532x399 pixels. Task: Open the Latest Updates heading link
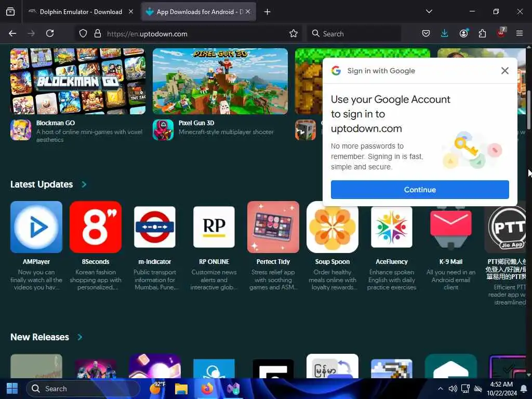[42, 184]
